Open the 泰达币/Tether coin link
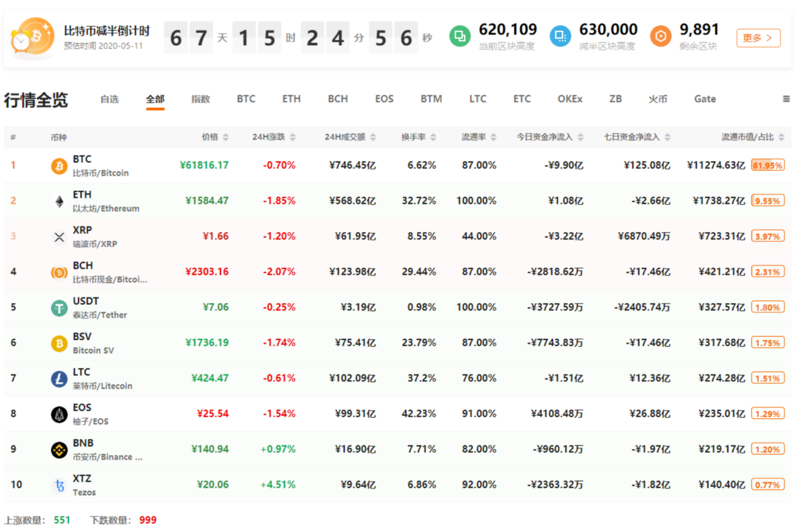This screenshot has height=532, width=796. (x=100, y=315)
